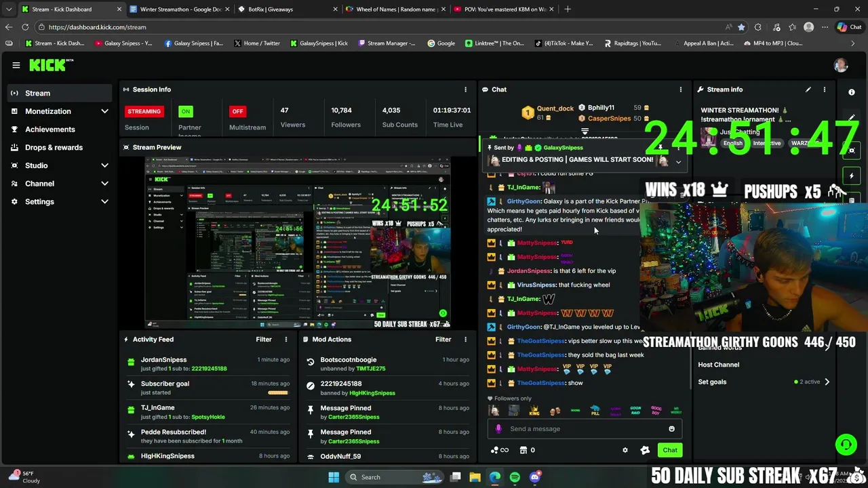Click the Windows Start button
Image resolution: width=868 pixels, height=488 pixels.
334,477
